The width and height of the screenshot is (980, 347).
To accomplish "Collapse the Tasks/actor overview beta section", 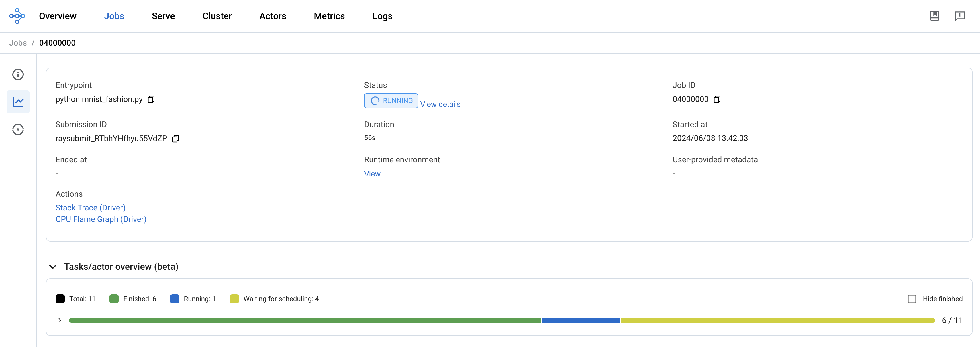I will point(53,267).
